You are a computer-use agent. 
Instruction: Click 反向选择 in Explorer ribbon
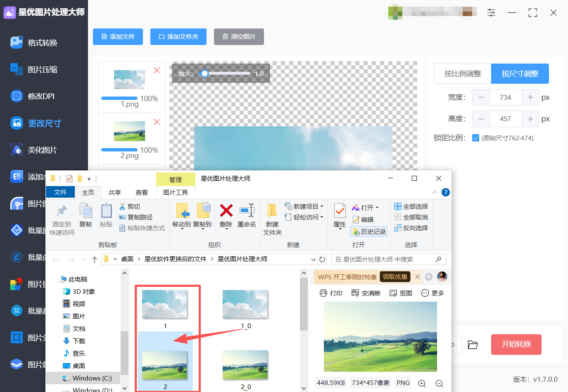[411, 228]
